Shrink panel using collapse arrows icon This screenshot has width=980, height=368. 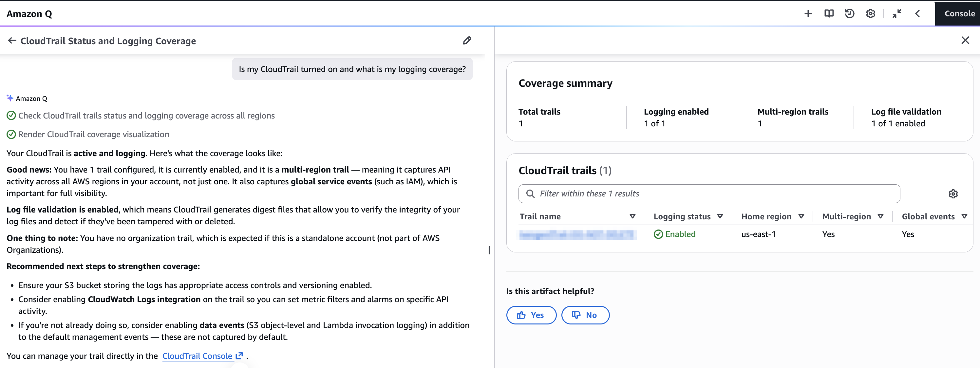897,14
